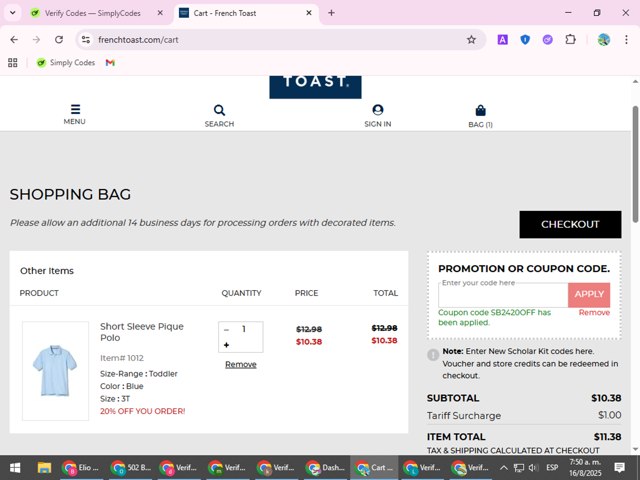
Task: Click the SUBTOTAL label
Action: [453, 398]
